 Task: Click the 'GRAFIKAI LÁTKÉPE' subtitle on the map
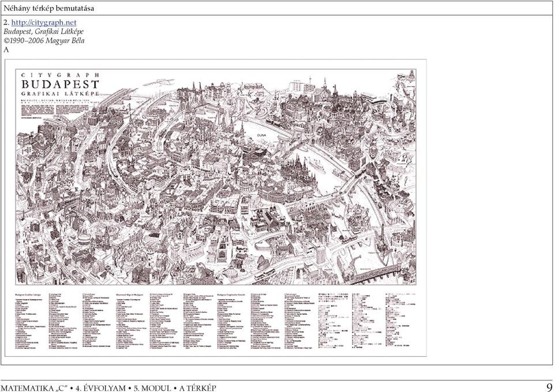[61, 94]
